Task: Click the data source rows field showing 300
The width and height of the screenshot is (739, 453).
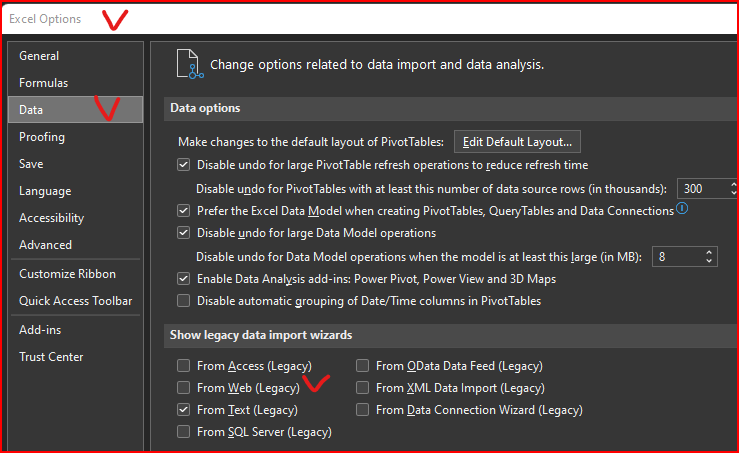Action: [704, 189]
